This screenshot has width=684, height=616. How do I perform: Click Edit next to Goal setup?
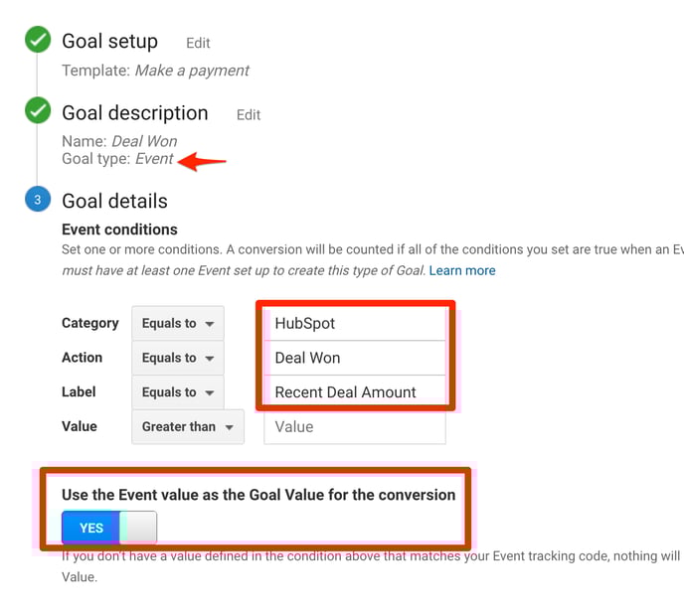pos(198,43)
